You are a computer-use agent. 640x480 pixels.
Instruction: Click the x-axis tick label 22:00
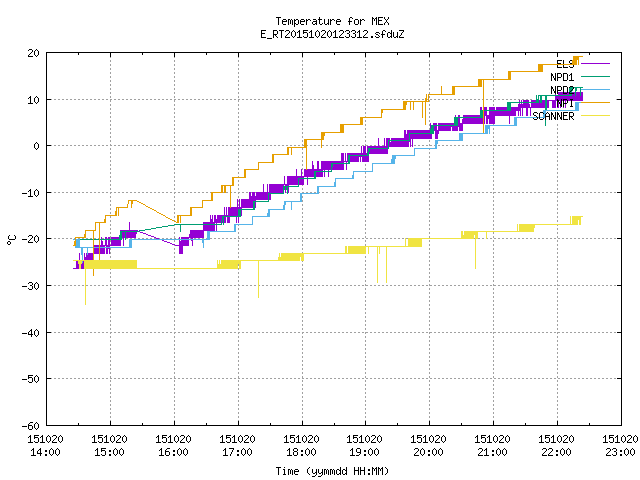pos(556,452)
